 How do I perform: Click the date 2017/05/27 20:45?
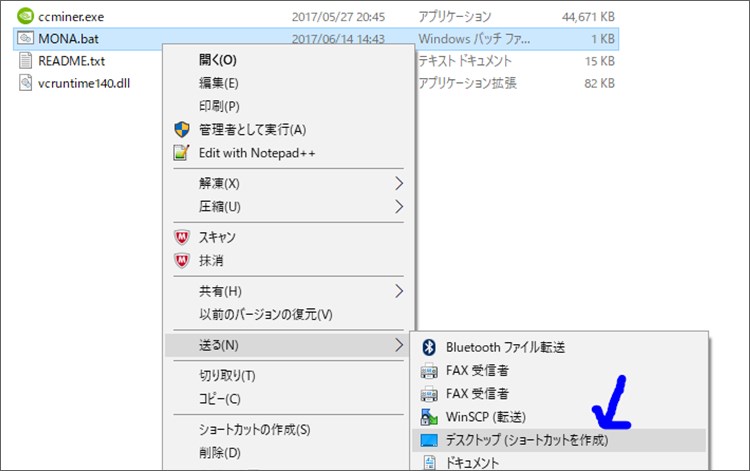(338, 17)
